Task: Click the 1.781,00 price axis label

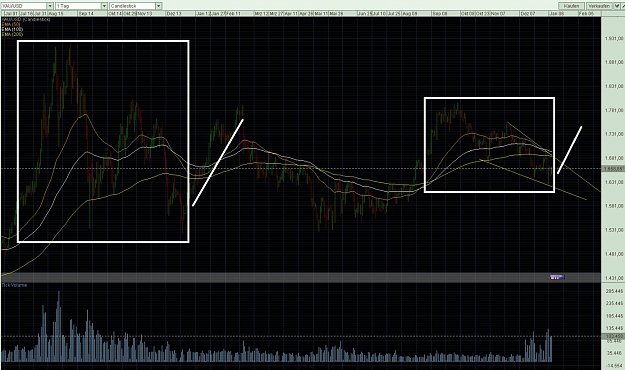Action: tap(614, 110)
